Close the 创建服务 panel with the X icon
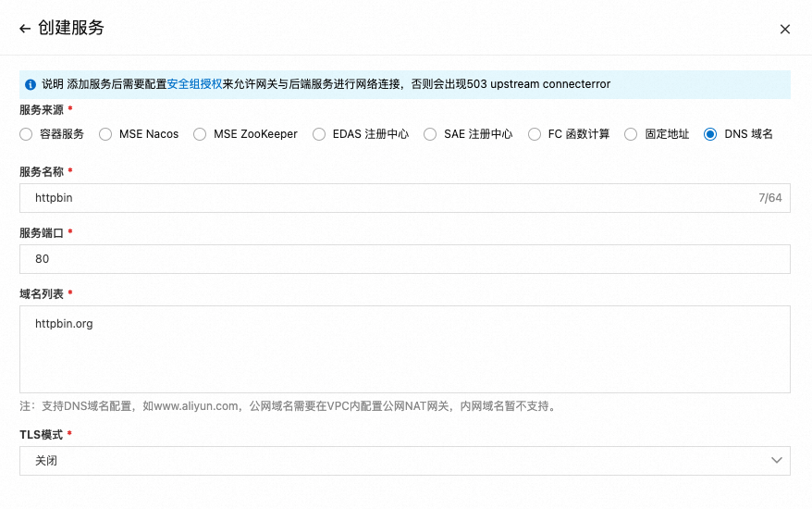812x509 pixels. coord(785,29)
